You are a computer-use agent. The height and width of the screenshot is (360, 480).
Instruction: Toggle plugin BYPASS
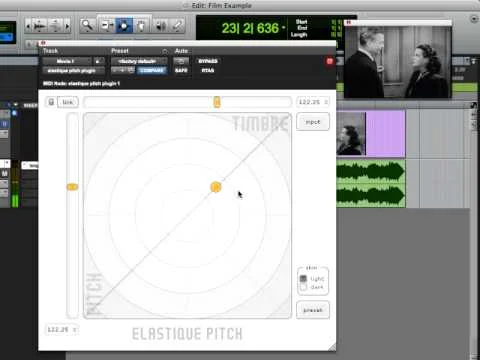208,61
